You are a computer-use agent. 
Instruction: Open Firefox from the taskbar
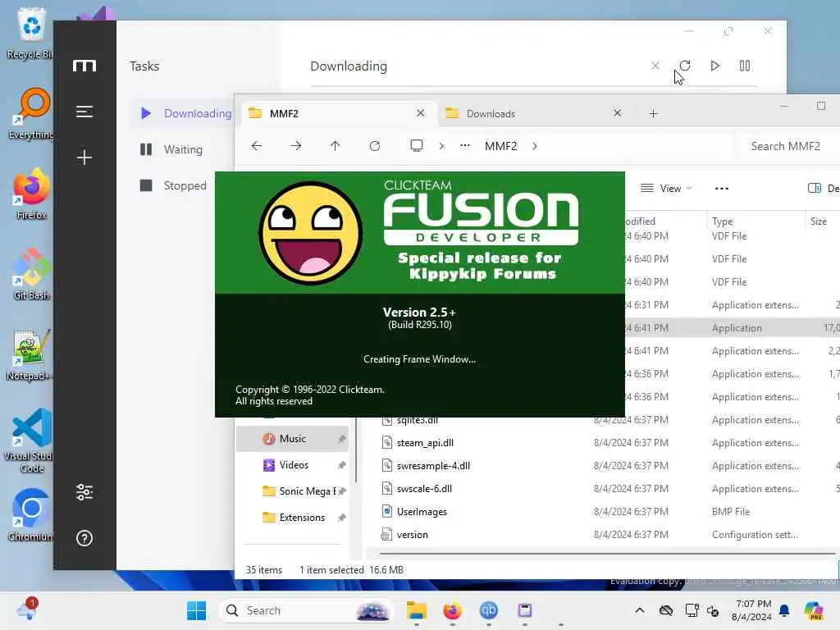click(x=453, y=610)
